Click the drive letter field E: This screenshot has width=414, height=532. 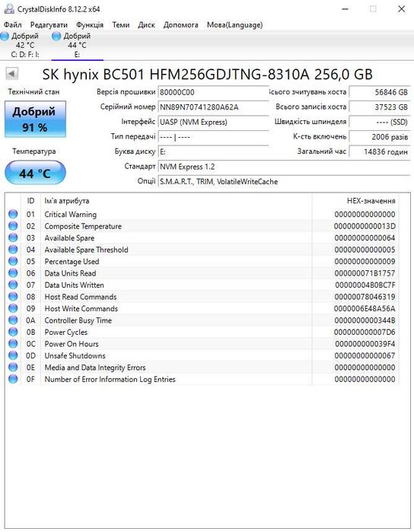213,151
